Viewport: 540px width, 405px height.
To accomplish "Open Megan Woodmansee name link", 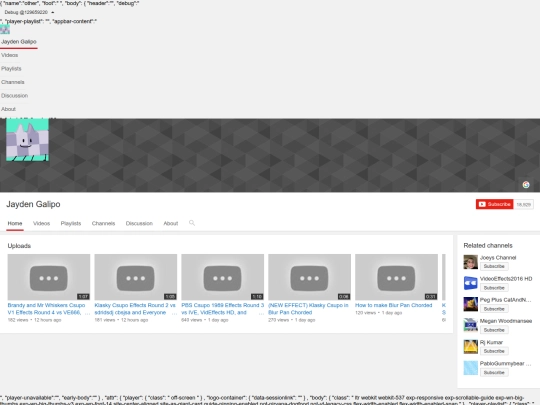I will tap(506, 321).
